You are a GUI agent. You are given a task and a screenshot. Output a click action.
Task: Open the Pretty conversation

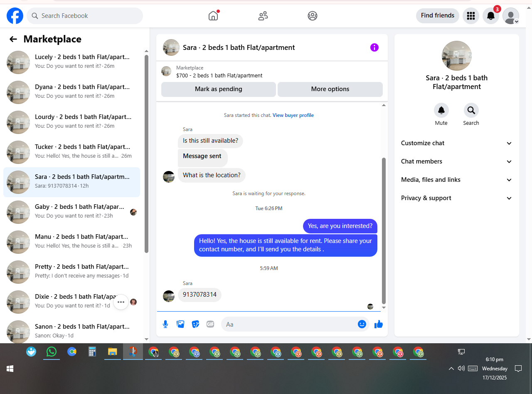point(71,272)
